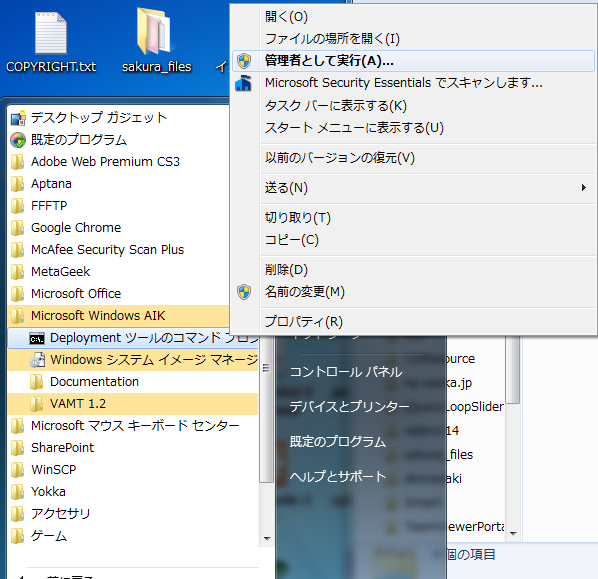Image resolution: width=598 pixels, height=579 pixels.
Task: Click the Aptana folder icon
Action: 18,184
